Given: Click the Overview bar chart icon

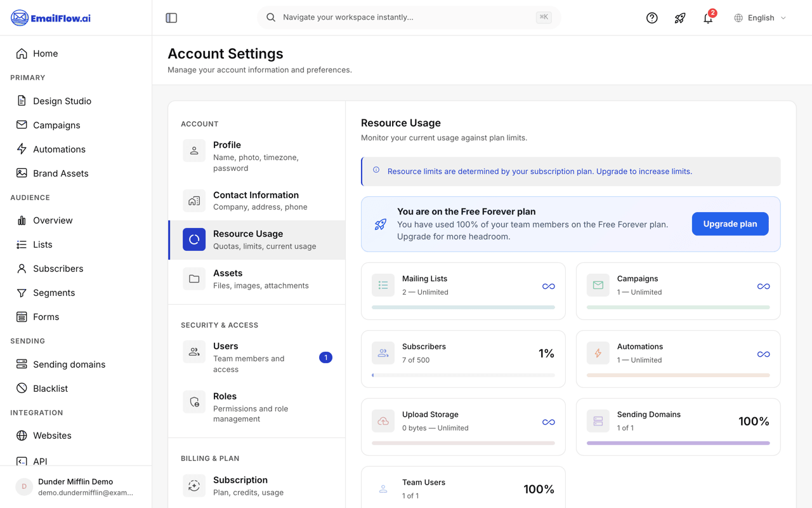Looking at the screenshot, I should (x=22, y=220).
